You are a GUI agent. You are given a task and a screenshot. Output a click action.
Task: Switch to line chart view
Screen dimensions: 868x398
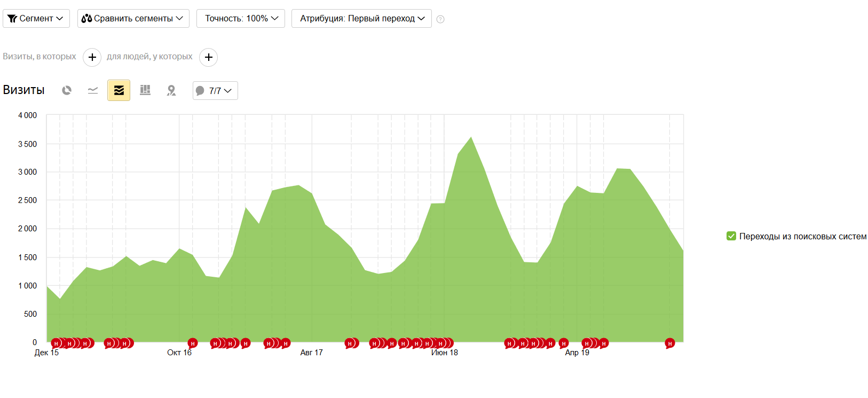point(93,90)
